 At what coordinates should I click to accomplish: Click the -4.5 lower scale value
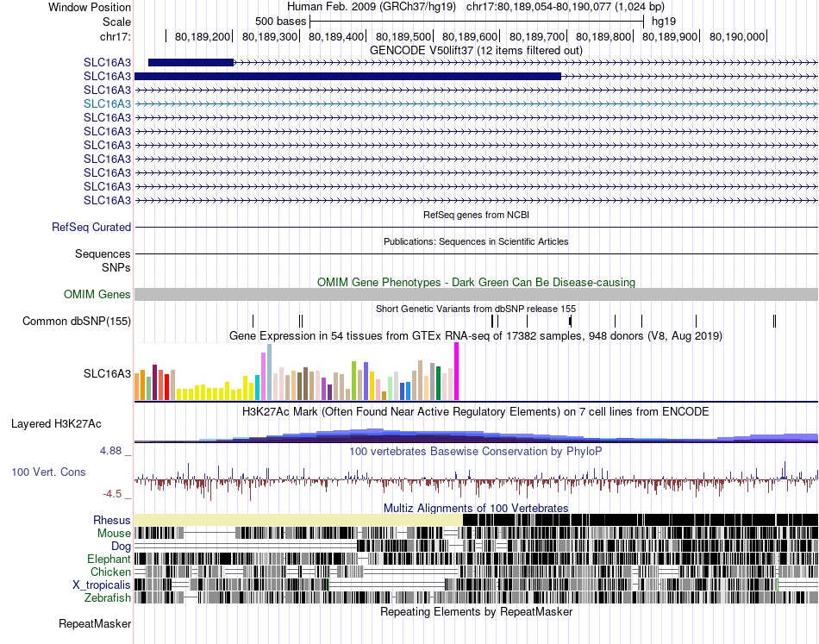pos(112,494)
